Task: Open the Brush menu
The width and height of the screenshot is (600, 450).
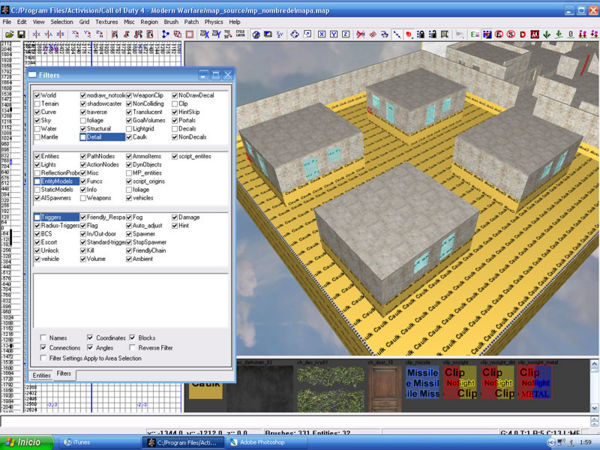Action: pos(171,22)
